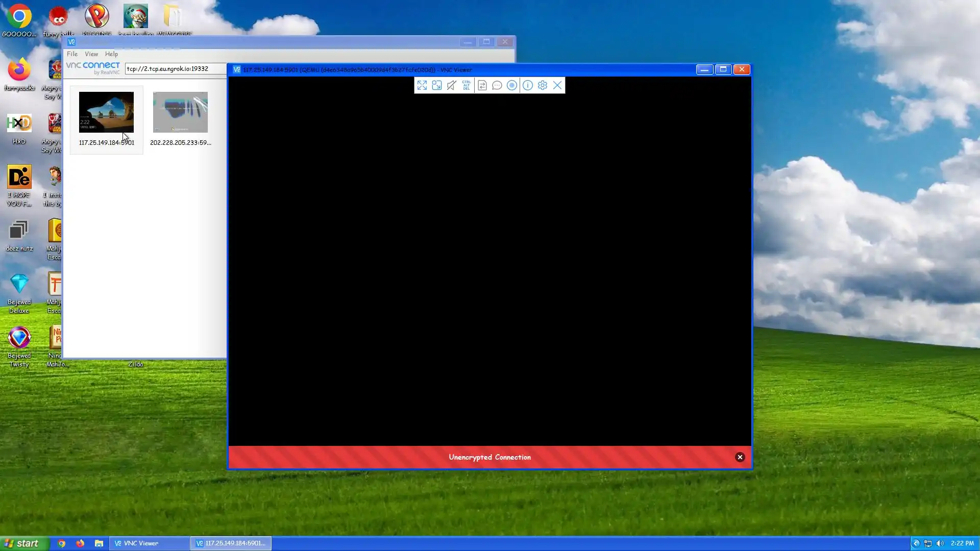This screenshot has height=551, width=980.
Task: Open the View menu
Action: 91,54
